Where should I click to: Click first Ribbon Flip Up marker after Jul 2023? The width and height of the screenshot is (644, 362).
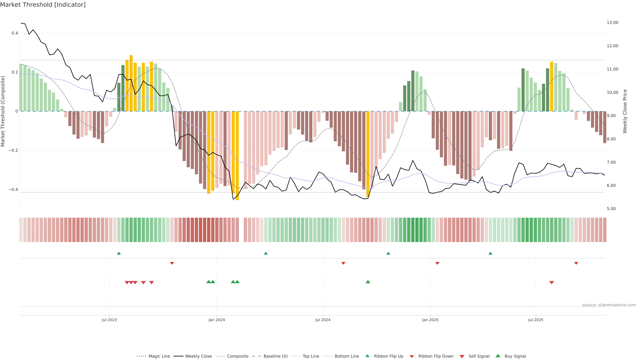click(x=119, y=253)
